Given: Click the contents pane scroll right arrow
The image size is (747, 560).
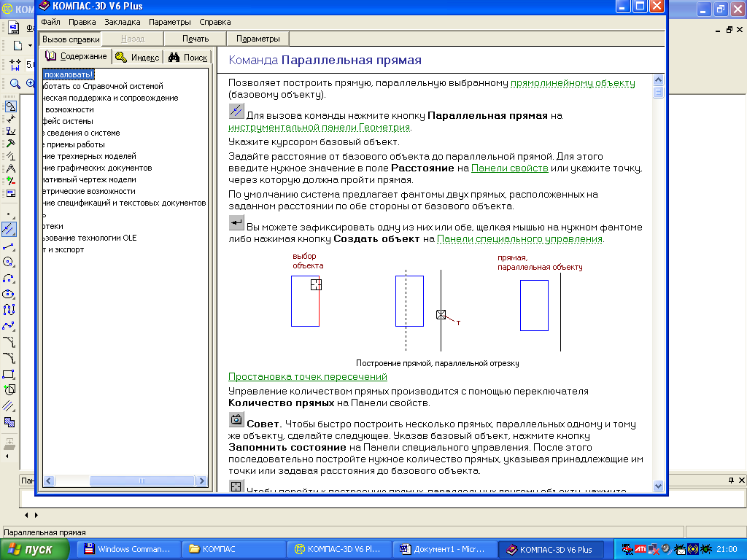Looking at the screenshot, I should (x=201, y=481).
